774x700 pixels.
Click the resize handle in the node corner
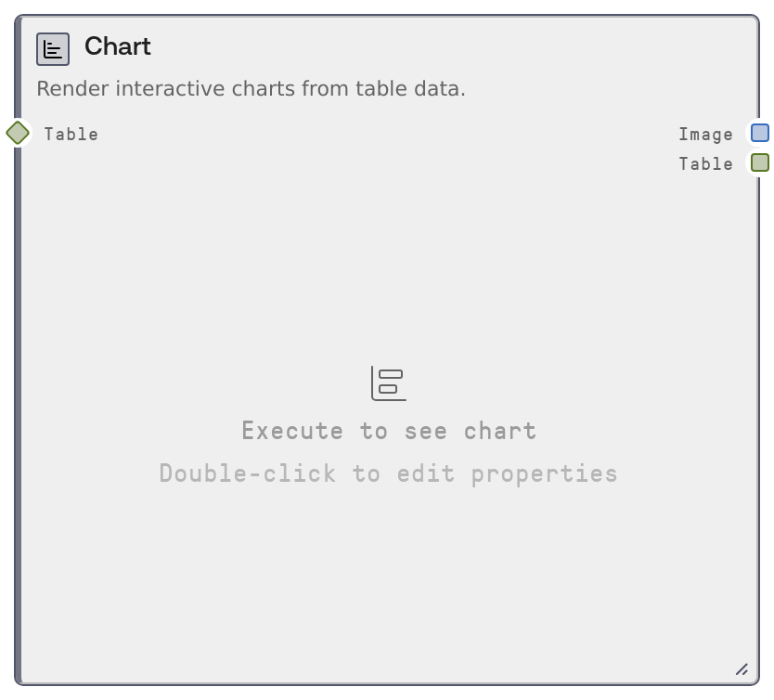coord(742,668)
